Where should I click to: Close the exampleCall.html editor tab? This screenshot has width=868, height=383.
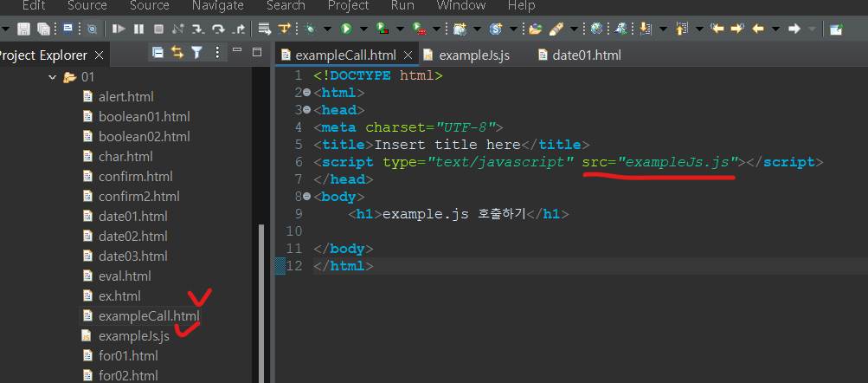point(408,55)
